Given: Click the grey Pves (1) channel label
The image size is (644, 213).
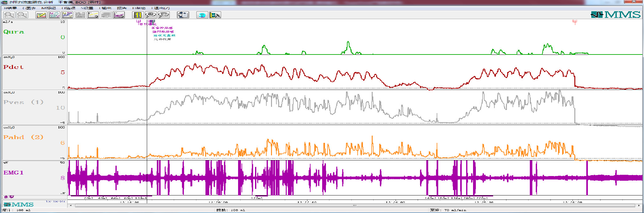Looking at the screenshot, I should point(24,102).
